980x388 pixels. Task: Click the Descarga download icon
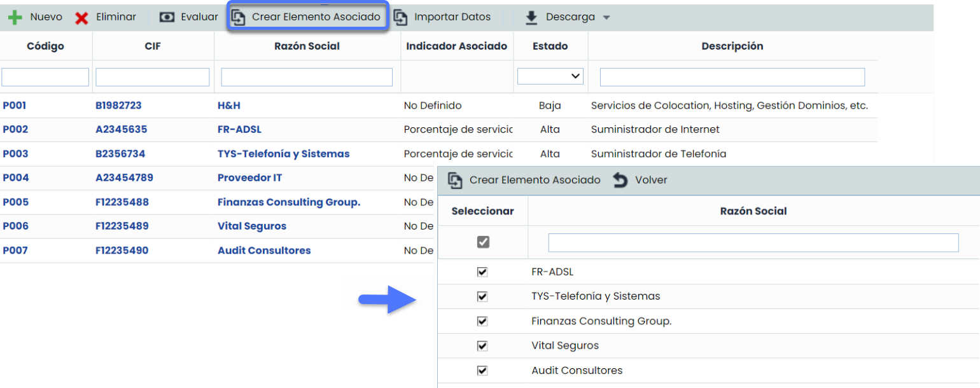click(x=531, y=18)
